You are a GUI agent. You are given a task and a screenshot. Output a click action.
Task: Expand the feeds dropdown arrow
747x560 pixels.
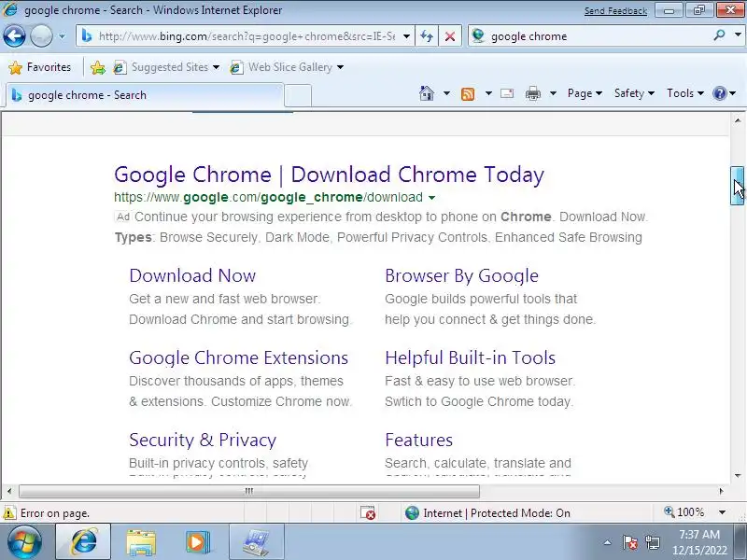[488, 93]
